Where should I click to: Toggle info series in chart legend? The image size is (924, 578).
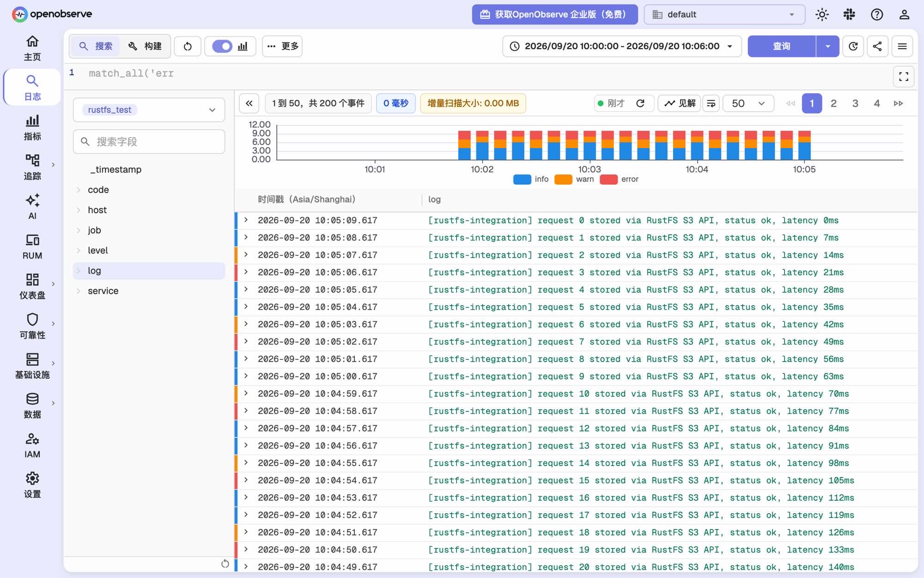point(531,179)
